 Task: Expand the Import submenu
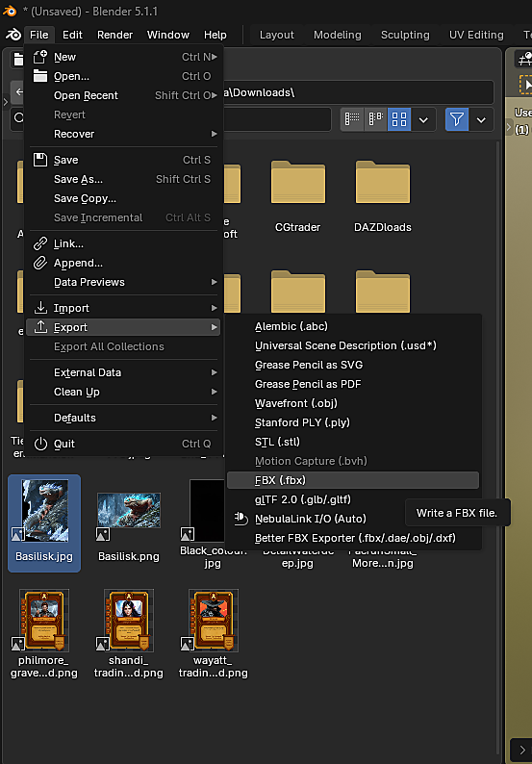click(124, 308)
